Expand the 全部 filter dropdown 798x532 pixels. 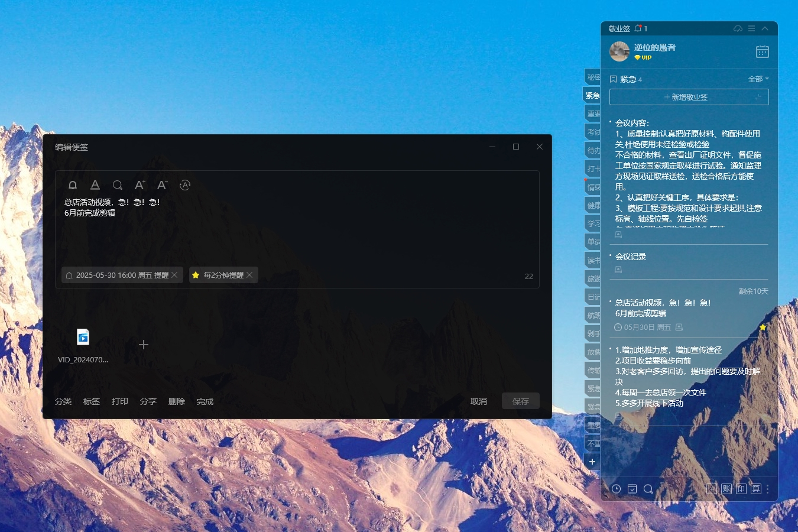(x=758, y=79)
